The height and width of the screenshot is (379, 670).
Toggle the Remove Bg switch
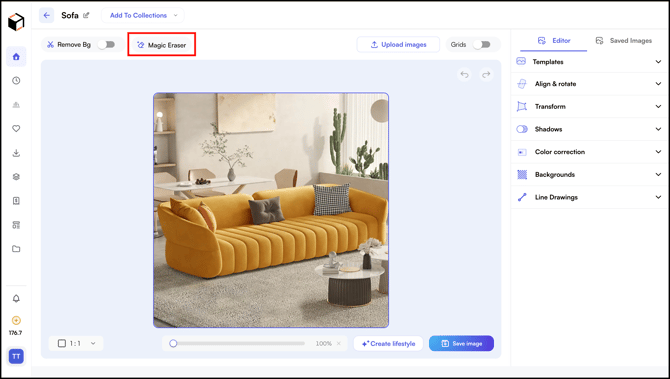point(106,44)
